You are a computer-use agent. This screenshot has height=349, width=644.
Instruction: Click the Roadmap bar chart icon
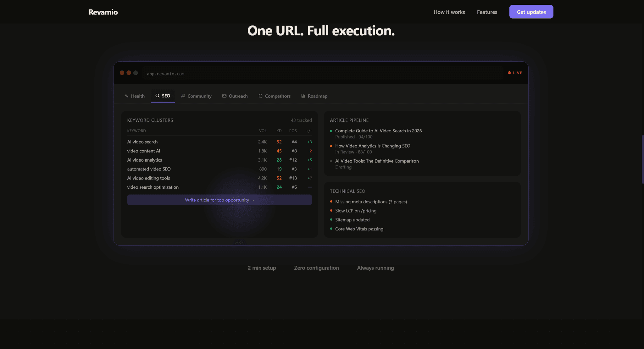click(x=303, y=96)
